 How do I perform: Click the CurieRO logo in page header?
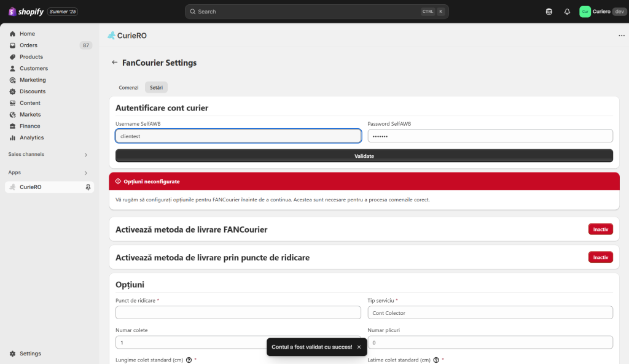click(111, 36)
